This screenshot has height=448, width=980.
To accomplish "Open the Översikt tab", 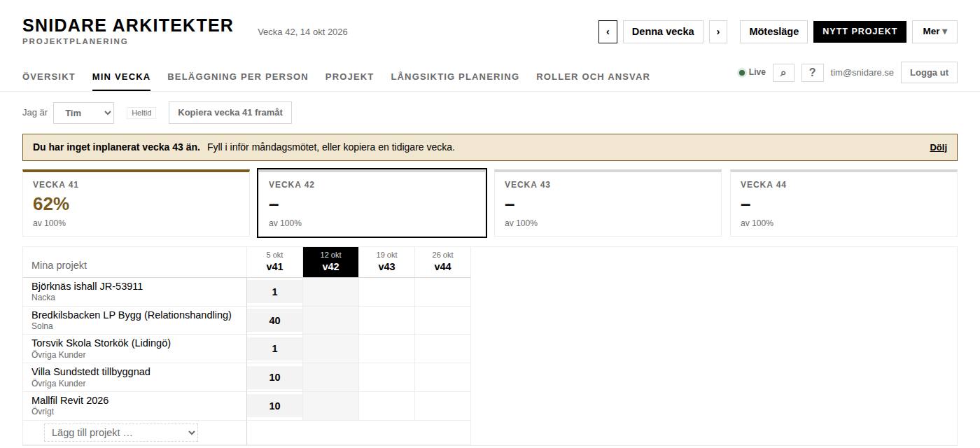I will click(x=49, y=76).
